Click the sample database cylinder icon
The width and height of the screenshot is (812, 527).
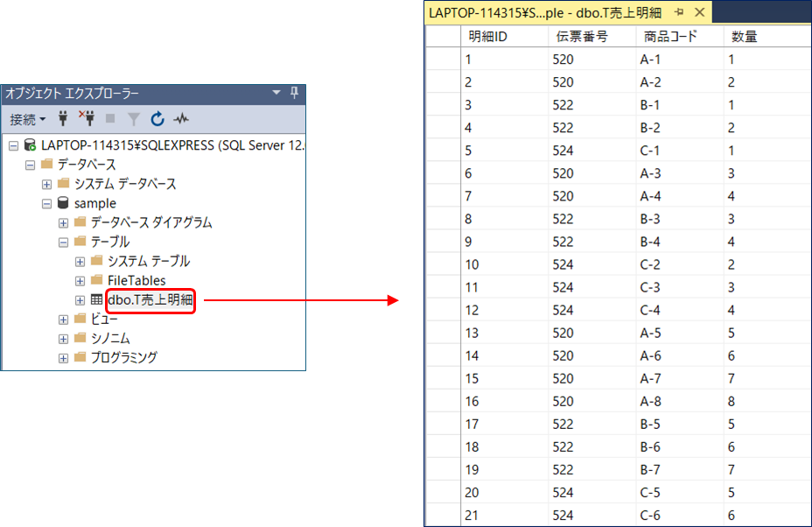tap(63, 202)
